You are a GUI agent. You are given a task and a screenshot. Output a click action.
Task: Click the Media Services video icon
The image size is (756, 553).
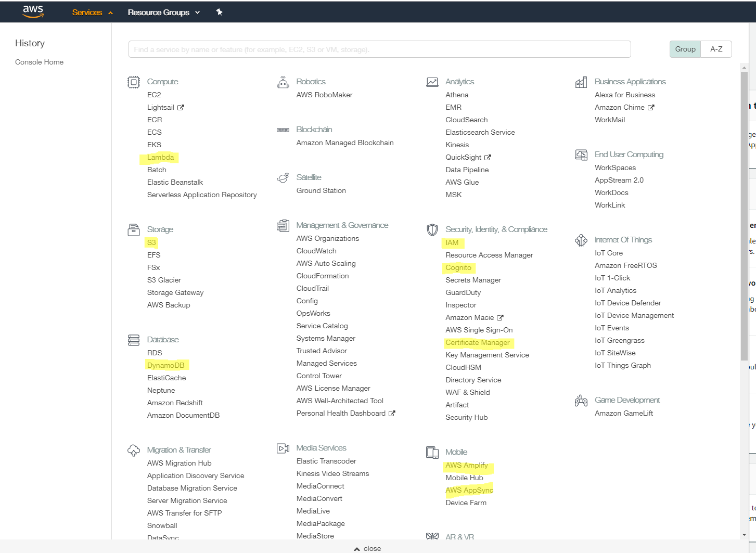point(283,448)
